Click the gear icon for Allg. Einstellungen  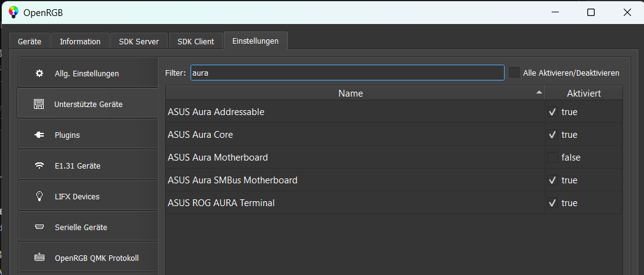click(x=39, y=73)
